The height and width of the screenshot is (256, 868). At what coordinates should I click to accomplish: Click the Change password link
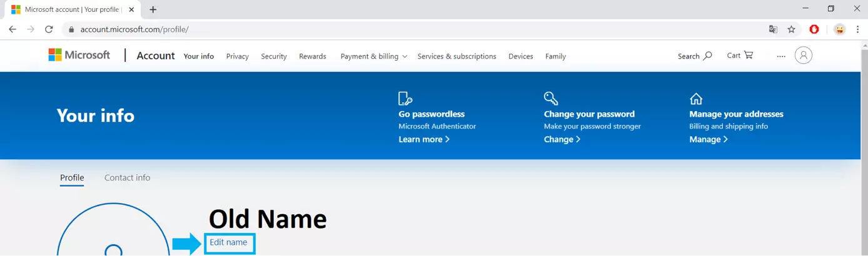point(562,139)
